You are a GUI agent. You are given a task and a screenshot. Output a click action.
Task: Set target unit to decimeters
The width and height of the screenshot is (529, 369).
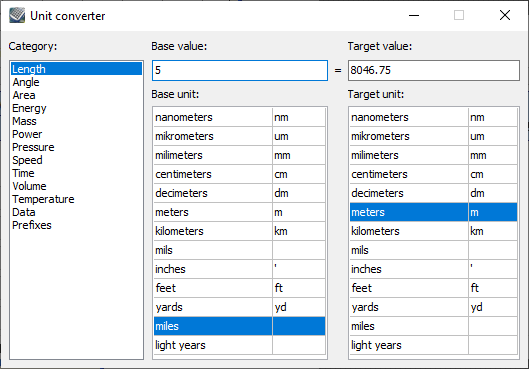434,193
